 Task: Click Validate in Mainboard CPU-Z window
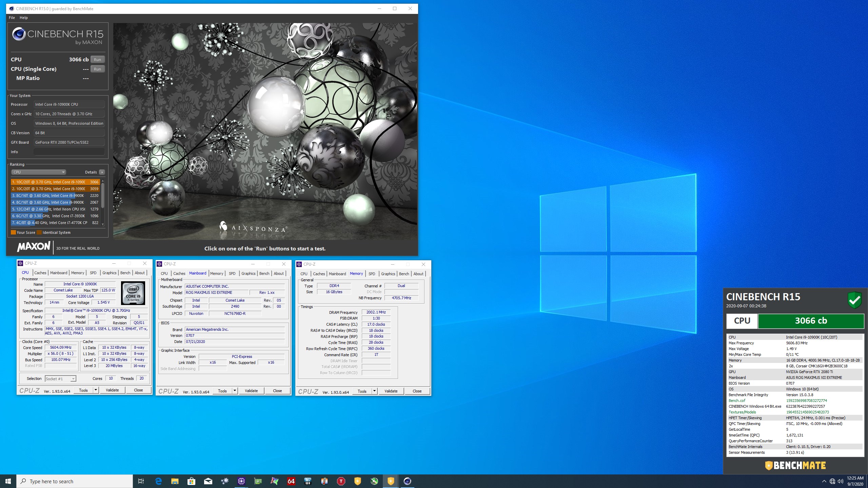[251, 391]
